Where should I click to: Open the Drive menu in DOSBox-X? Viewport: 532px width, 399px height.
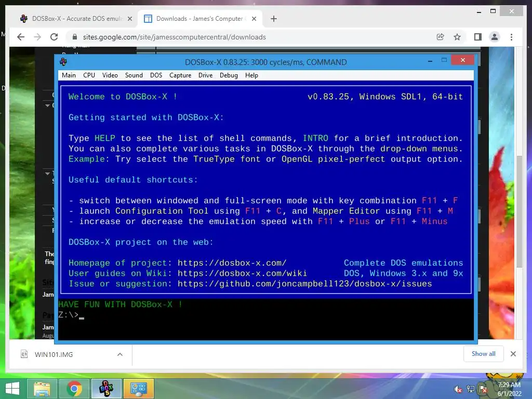pos(205,75)
